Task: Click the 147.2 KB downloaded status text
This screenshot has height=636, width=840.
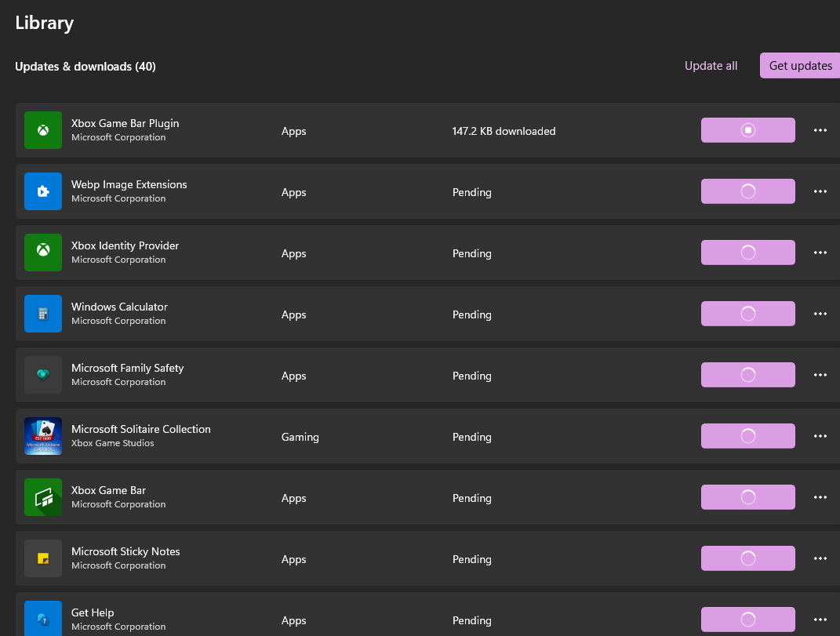Action: (x=504, y=131)
